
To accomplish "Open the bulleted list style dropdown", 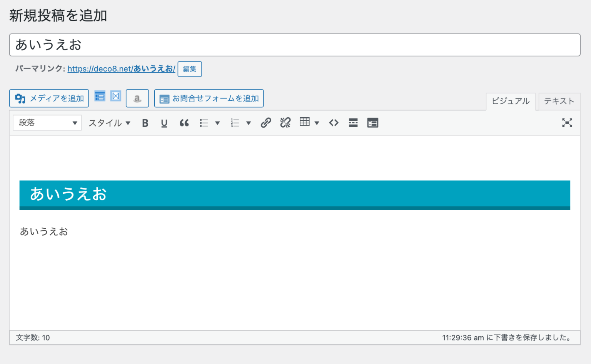I will (218, 123).
